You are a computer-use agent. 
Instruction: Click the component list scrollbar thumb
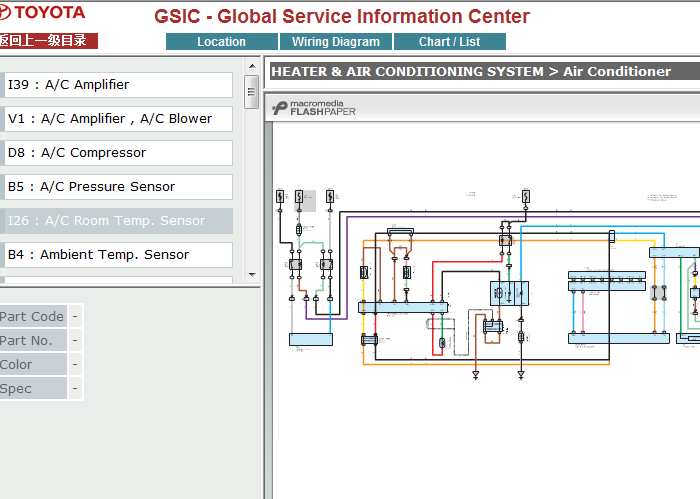click(252, 92)
